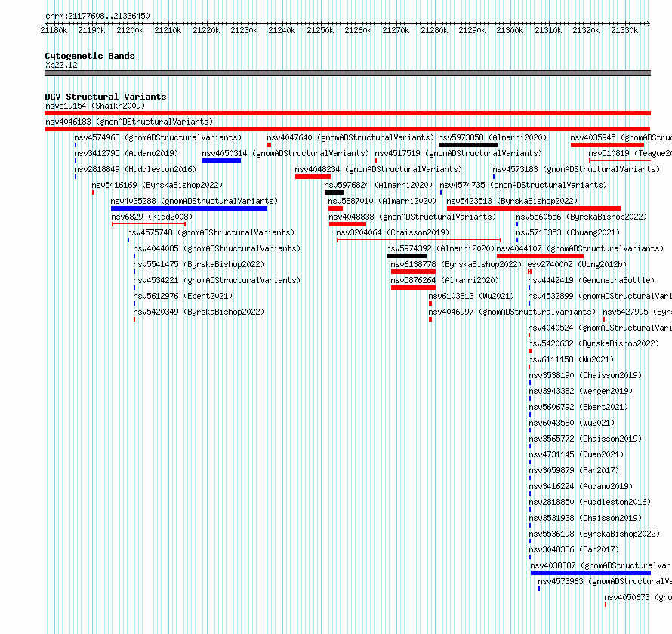672x634 pixels.
Task: Open the nsv4050314 variant label
Action: (x=285, y=153)
